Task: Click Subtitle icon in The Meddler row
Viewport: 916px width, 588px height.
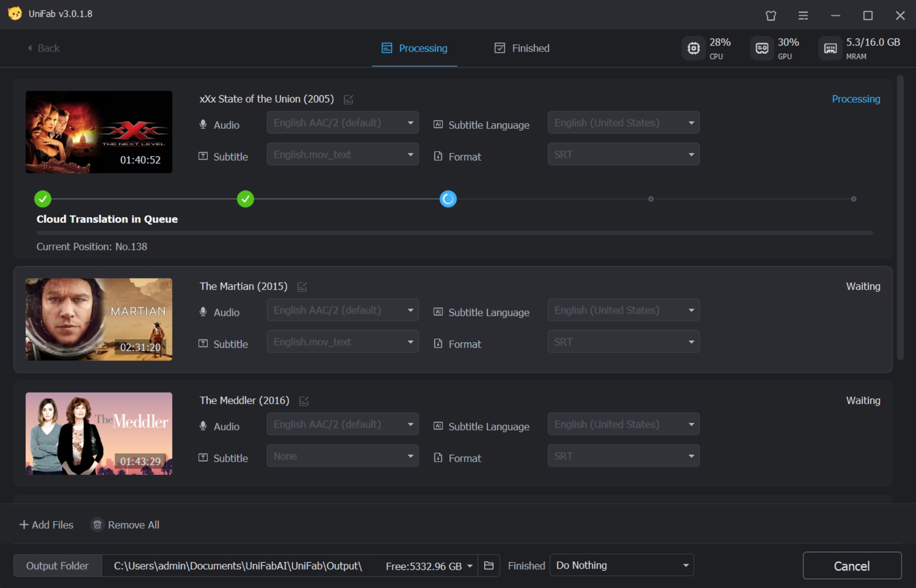Action: point(203,457)
